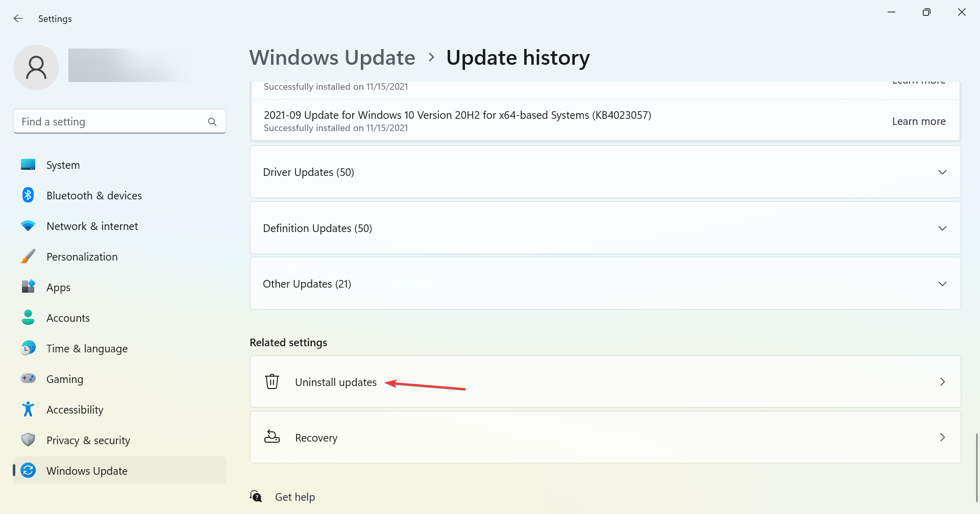Click the Bluetooth & devices icon
Viewport: 980px width, 514px height.
pos(28,195)
